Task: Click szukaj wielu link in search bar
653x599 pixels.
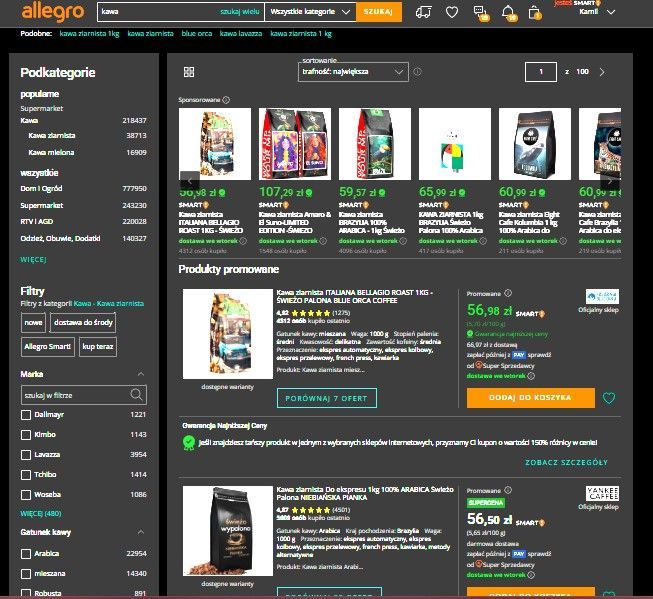Action: 239,12
